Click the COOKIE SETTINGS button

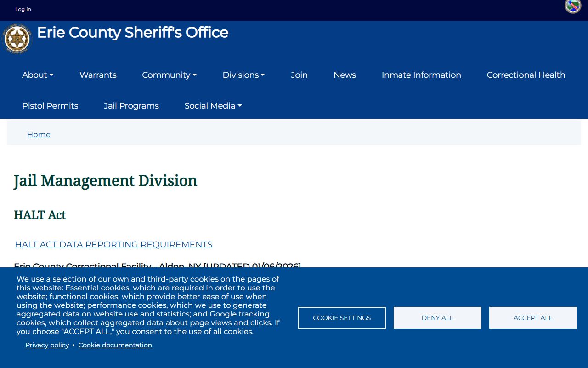click(342, 318)
